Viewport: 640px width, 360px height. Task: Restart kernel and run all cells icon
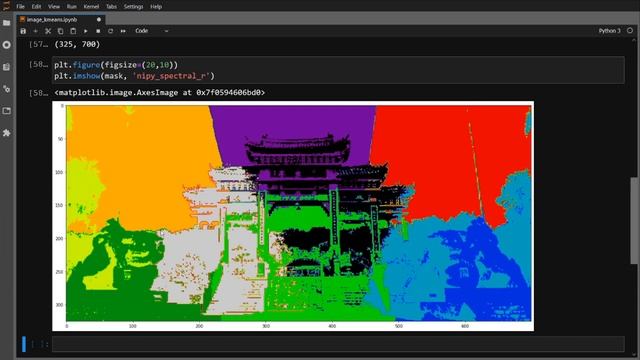(123, 31)
